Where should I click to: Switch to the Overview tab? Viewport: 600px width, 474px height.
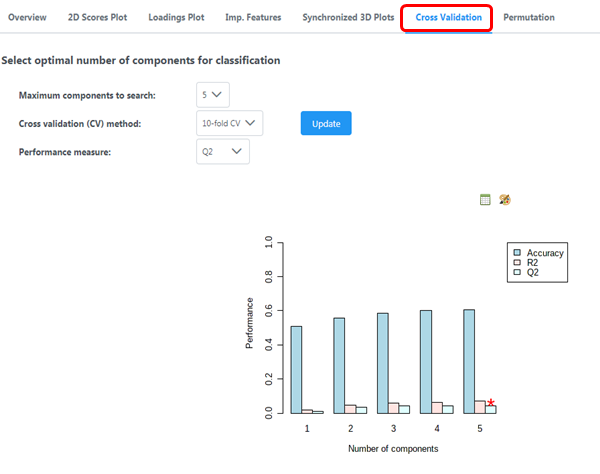point(27,17)
